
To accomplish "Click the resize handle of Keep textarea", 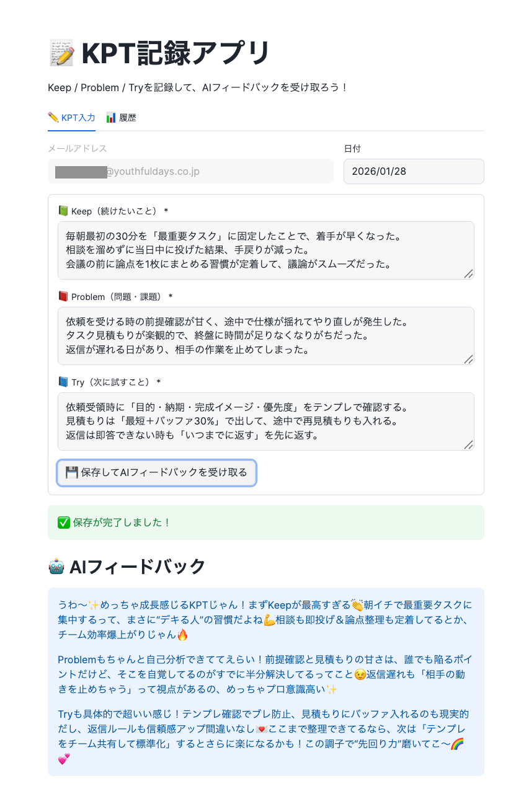I will click(x=468, y=273).
